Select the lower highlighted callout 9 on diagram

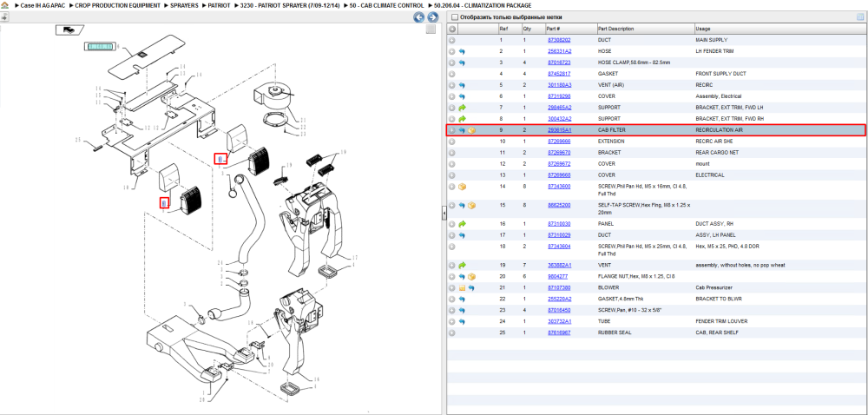click(x=164, y=203)
